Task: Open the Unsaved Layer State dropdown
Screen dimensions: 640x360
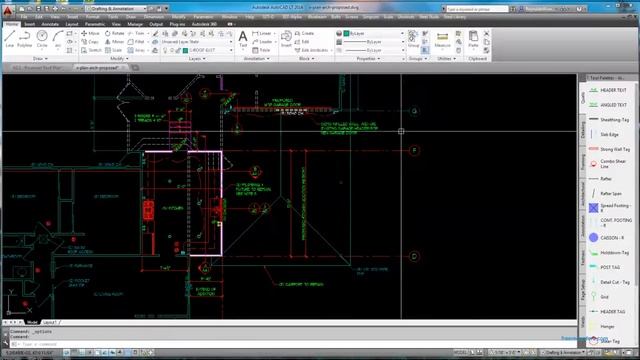Action: 197,42
